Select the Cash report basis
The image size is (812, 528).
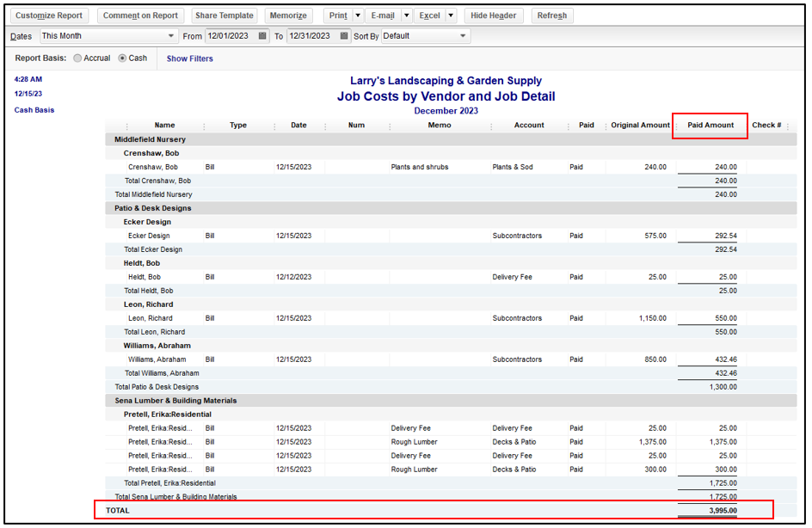tap(122, 58)
